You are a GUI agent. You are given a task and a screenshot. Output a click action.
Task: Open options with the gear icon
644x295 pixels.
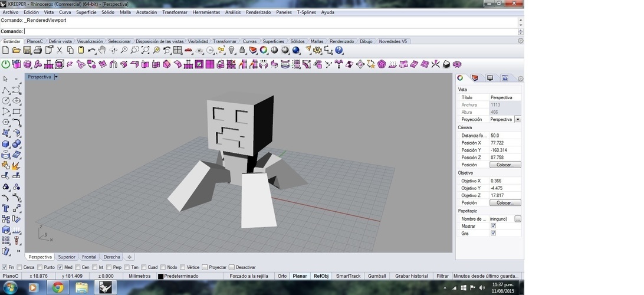click(x=317, y=50)
